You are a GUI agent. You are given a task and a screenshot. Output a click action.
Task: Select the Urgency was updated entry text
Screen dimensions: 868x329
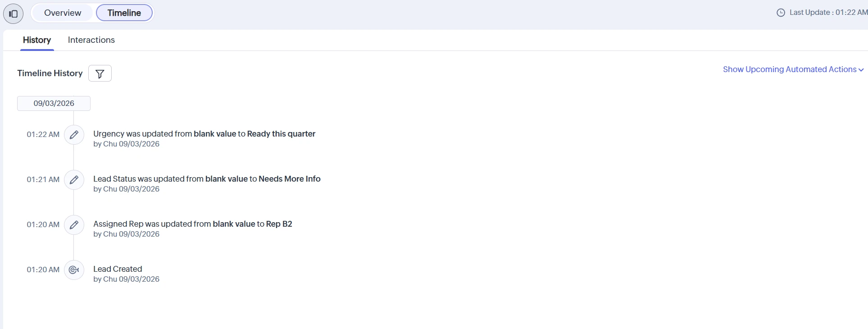204,134
